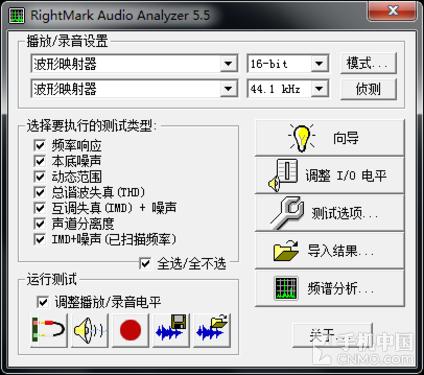
Task: Click the RightMark Audio Analyzer 5.5 title text
Action: pyautogui.click(x=120, y=16)
